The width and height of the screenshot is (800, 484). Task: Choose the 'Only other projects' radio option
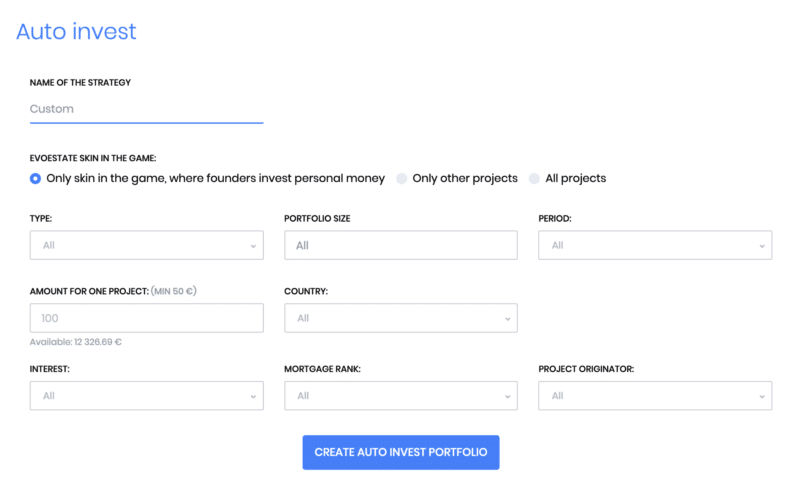[x=402, y=179]
